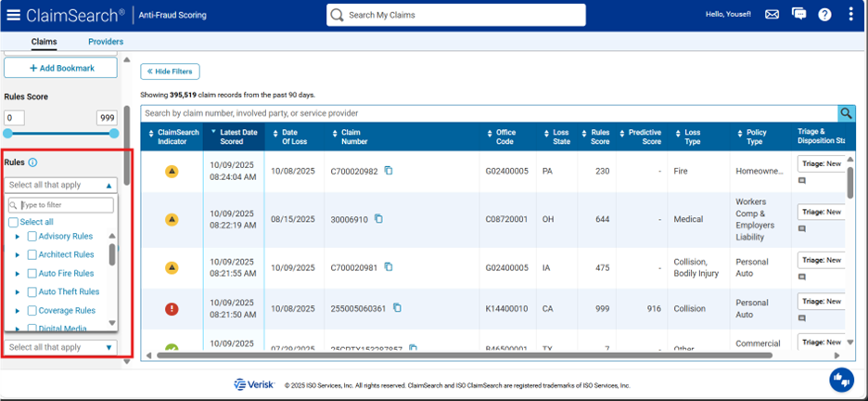The width and height of the screenshot is (868, 401).
Task: Check the Auto Fire Rules checkbox
Action: coord(32,274)
